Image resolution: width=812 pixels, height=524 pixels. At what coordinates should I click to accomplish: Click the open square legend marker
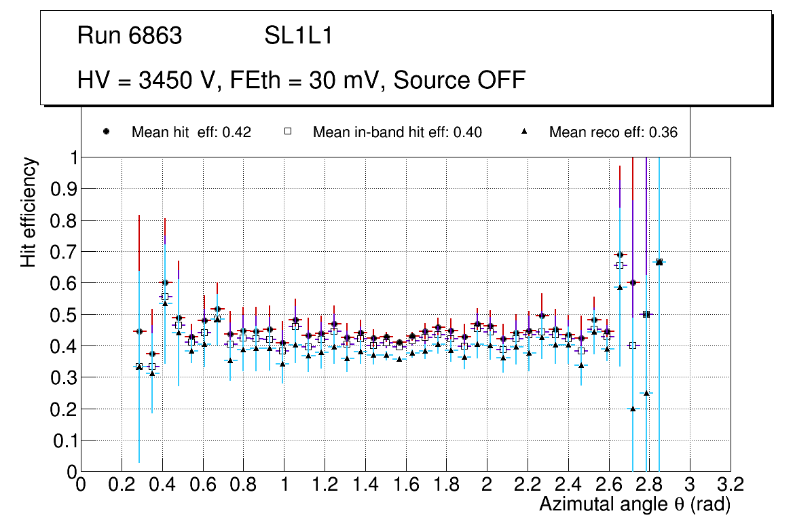point(288,132)
